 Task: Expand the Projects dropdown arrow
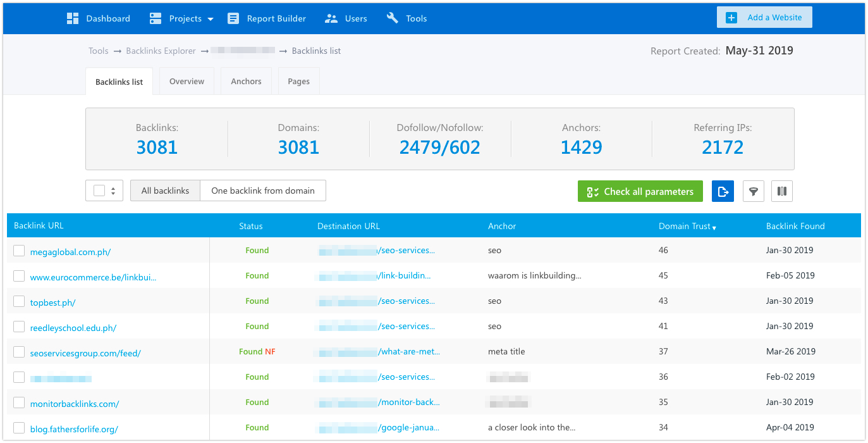point(210,18)
